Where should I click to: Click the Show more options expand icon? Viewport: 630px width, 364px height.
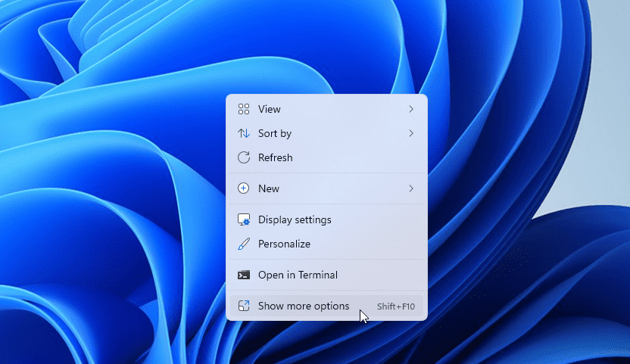[x=244, y=306]
